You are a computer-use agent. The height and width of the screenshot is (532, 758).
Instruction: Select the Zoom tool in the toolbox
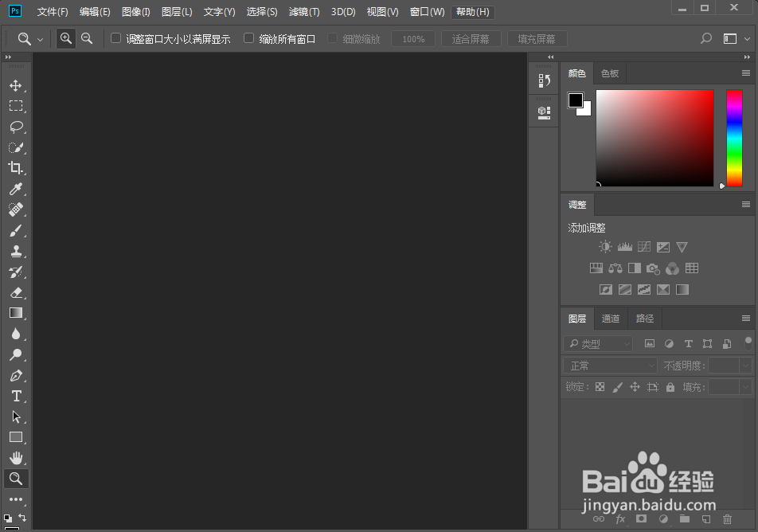click(16, 479)
